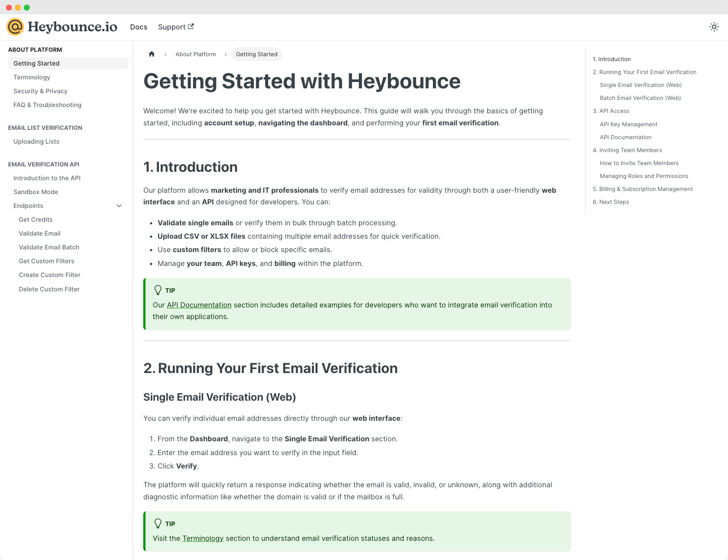Jump to Managing Roles and Permissions
The image size is (728, 560).
[644, 176]
